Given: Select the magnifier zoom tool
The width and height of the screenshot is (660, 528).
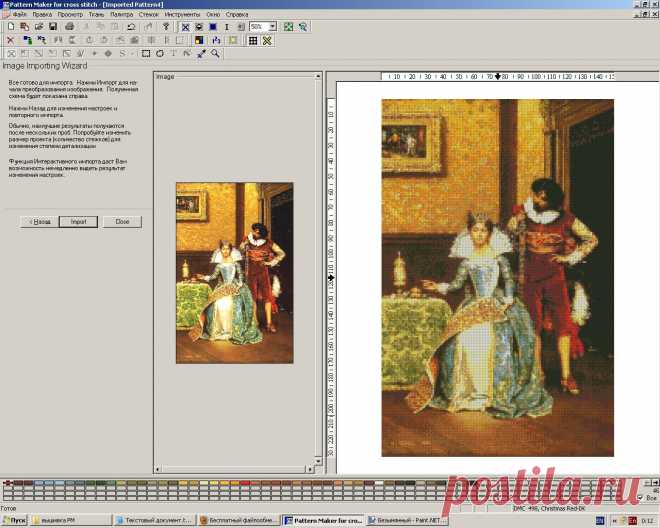Looking at the screenshot, I should point(216,53).
